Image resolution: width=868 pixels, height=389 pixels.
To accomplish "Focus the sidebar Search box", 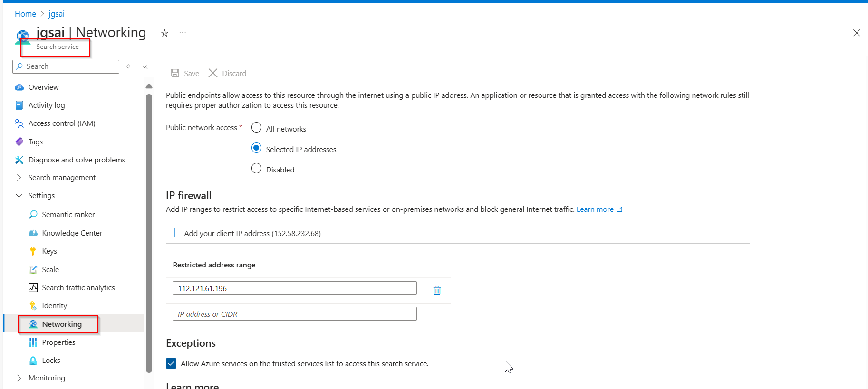I will tap(66, 66).
